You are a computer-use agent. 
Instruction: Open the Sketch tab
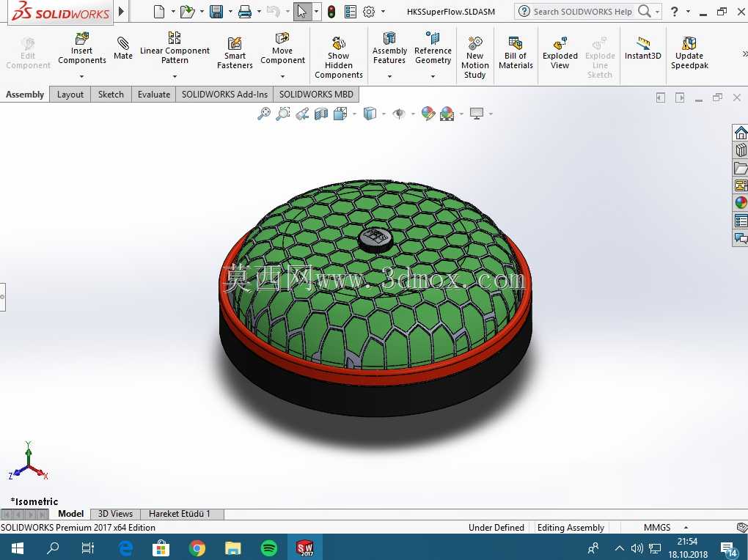tap(111, 95)
